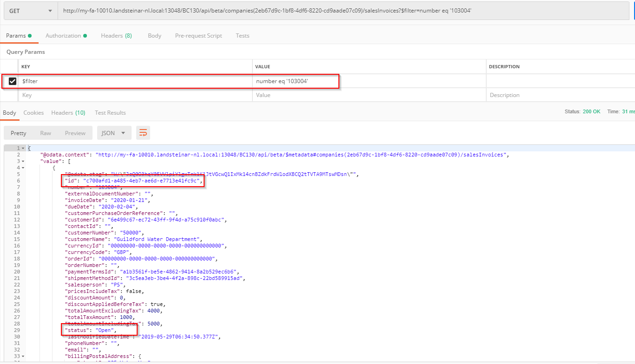Open the request Body tab
This screenshot has width=635, height=364.
(154, 36)
